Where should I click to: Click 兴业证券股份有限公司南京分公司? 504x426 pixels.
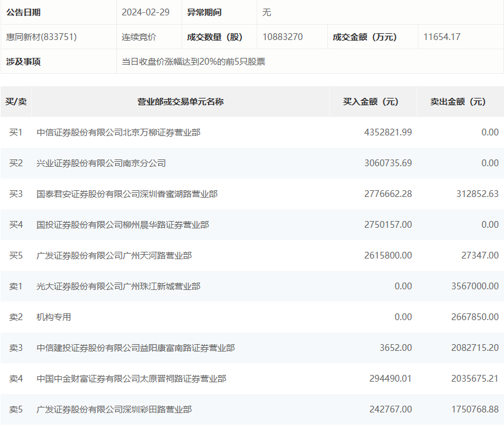102,163
